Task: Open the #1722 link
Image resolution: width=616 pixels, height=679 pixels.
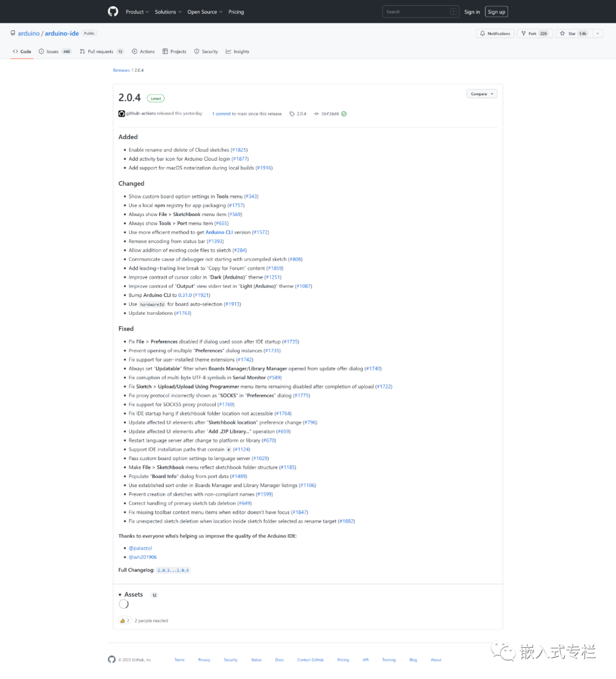Action: pos(384,387)
